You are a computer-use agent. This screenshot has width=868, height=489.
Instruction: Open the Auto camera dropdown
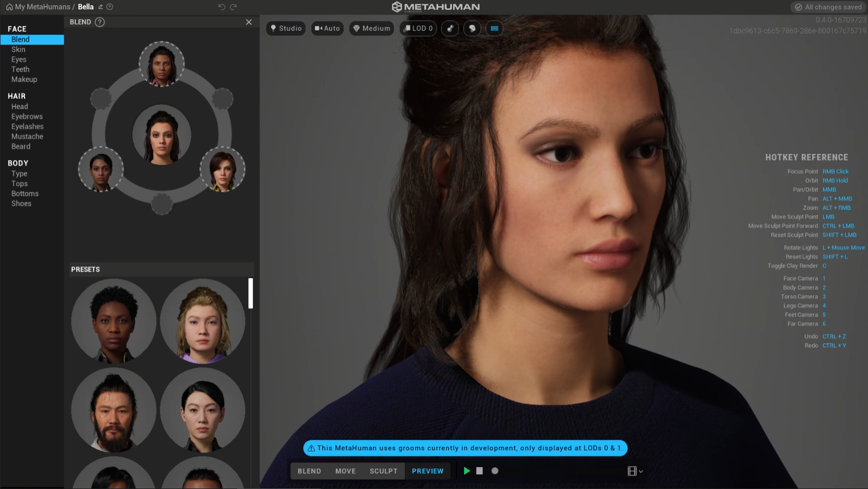click(327, 28)
